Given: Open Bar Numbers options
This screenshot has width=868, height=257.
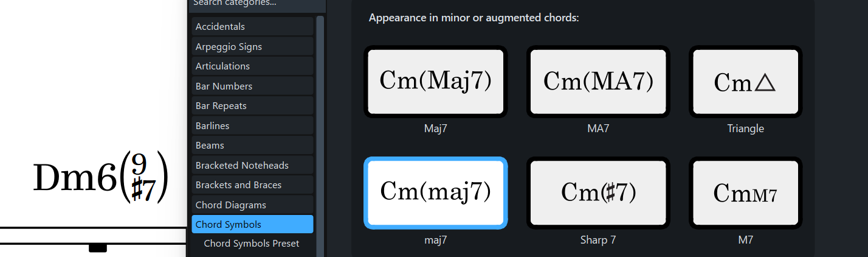Looking at the screenshot, I should tap(252, 86).
